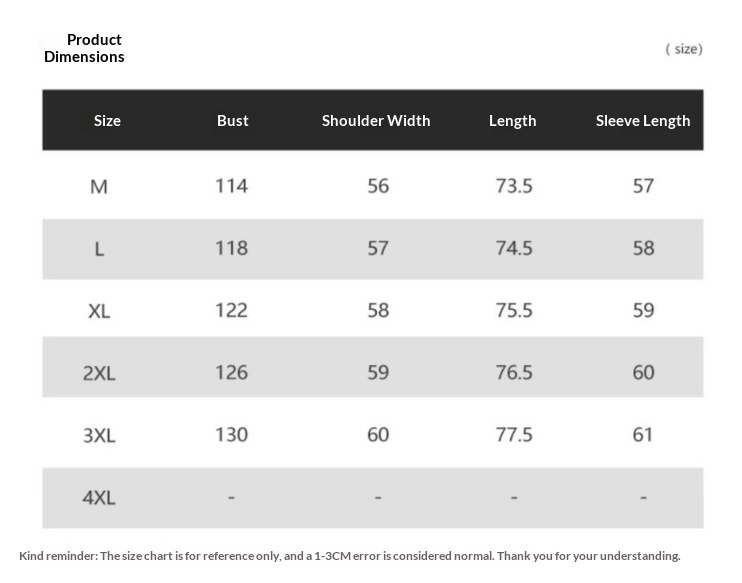Click bust value 130 for size 3XL
This screenshot has width=742, height=583.
click(231, 434)
